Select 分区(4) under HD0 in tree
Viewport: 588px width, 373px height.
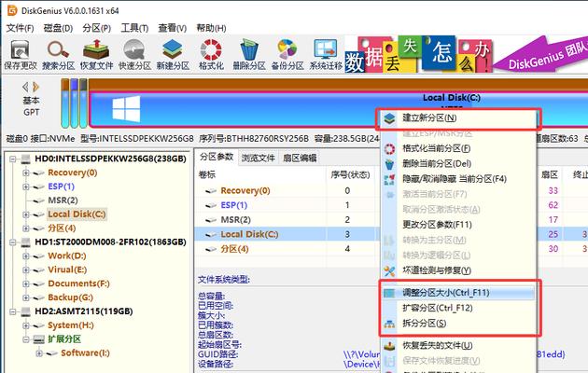[x=62, y=228]
